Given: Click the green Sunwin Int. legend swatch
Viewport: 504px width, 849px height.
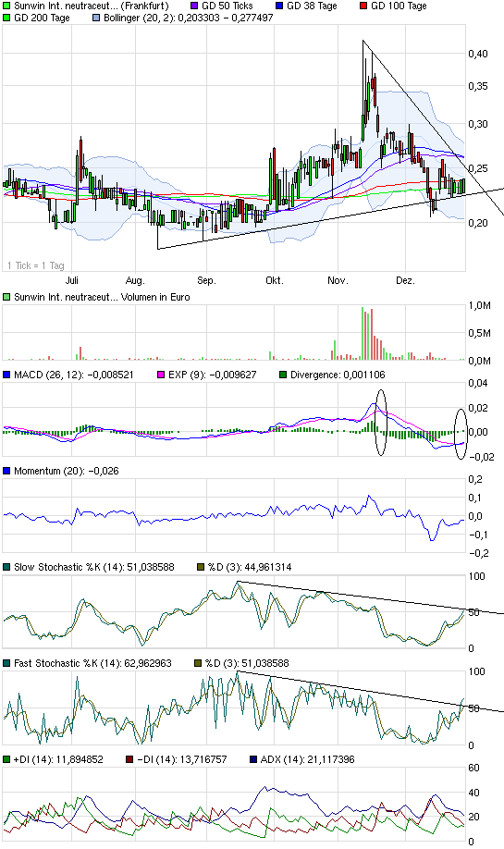Looking at the screenshot, I should [x=6, y=6].
